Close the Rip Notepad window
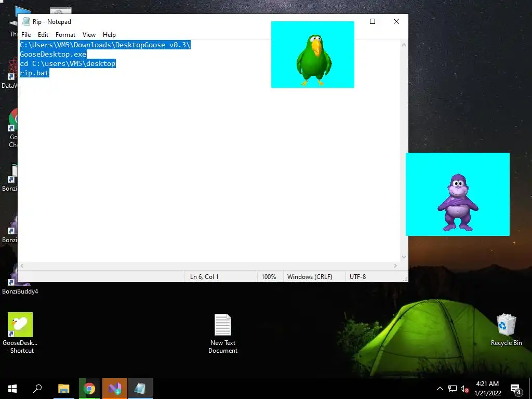This screenshot has width=532, height=399. click(x=396, y=21)
